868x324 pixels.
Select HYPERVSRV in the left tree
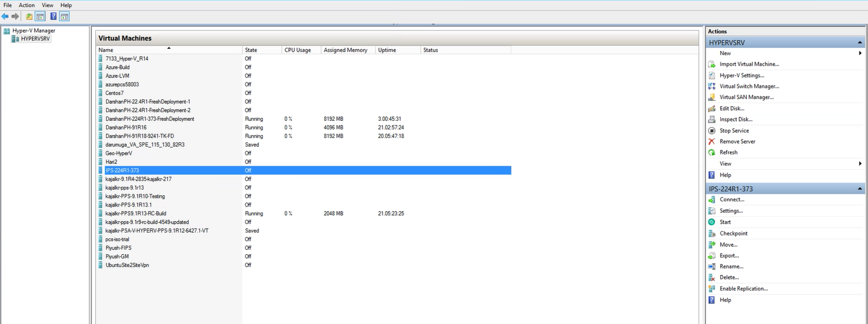point(35,39)
